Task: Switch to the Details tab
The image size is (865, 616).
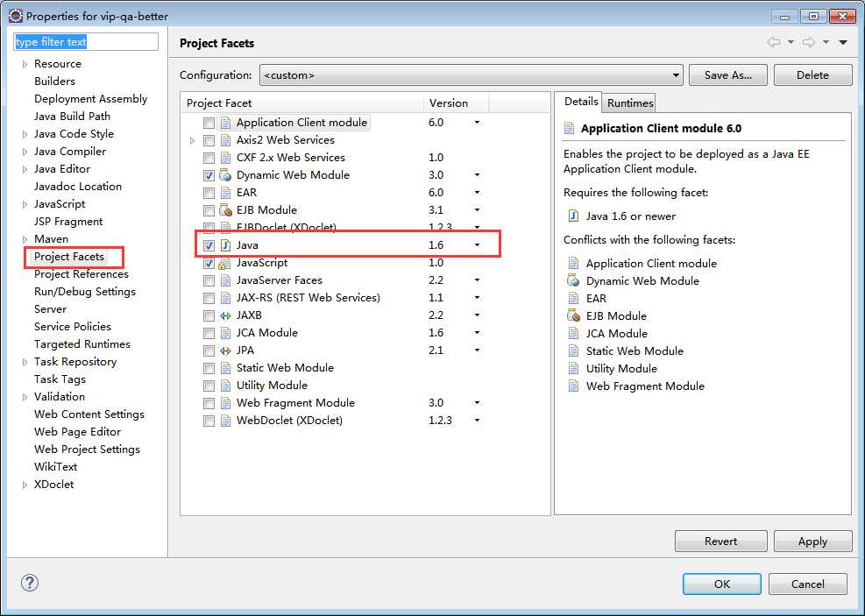Action: tap(580, 102)
